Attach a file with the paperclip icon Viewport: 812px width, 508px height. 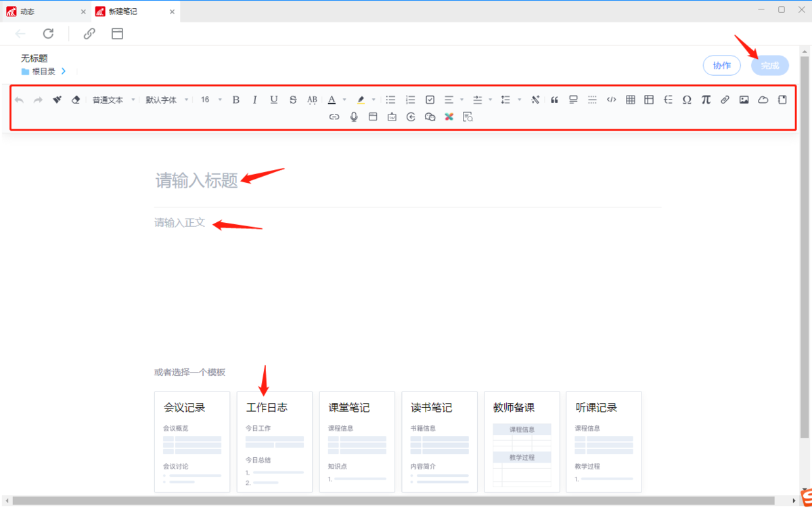725,100
